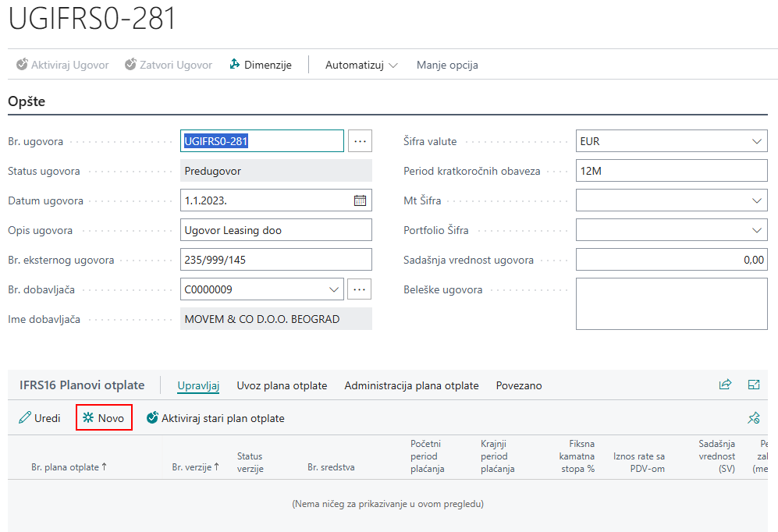Screen dimensions: 778x532
Task: Expand the Br. dobavljača dropdown arrow
Action: (334, 289)
